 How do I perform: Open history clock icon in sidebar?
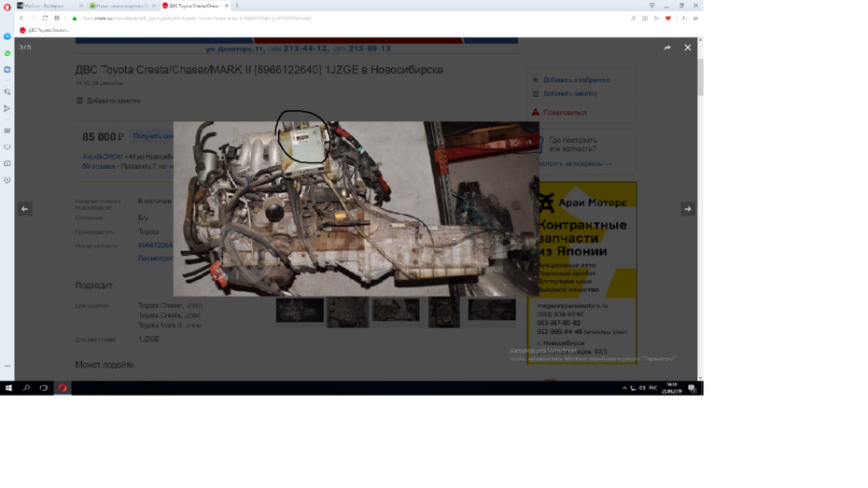[x=7, y=180]
